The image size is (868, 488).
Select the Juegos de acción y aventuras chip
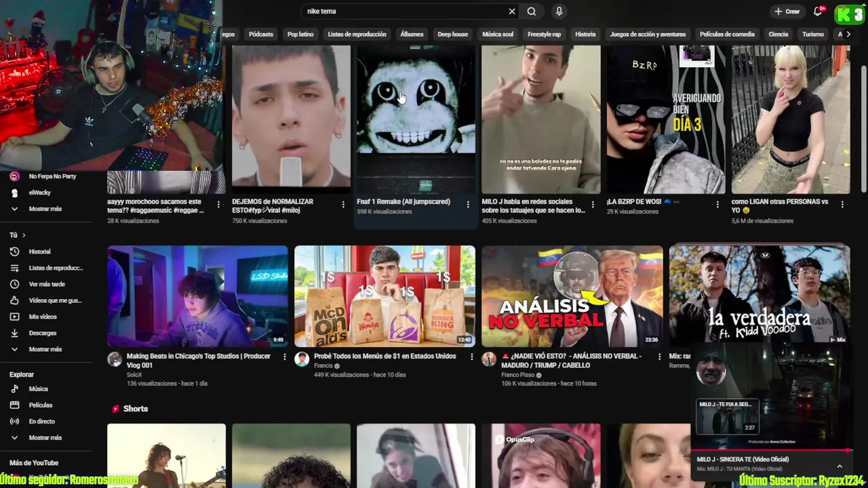point(648,34)
